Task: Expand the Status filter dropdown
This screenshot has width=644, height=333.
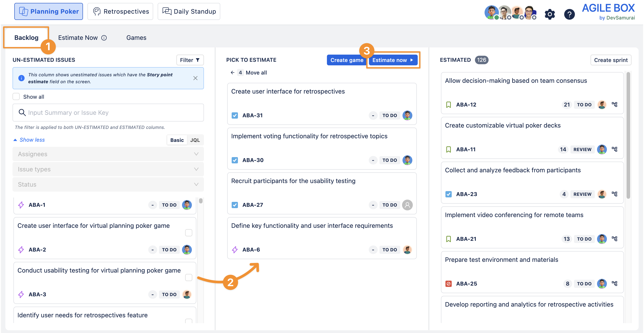Action: [108, 184]
